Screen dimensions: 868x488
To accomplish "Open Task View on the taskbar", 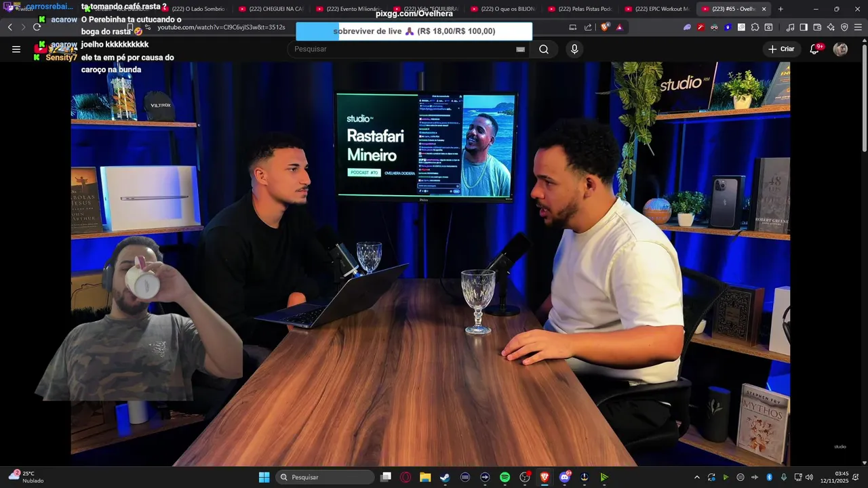I will coord(386,477).
